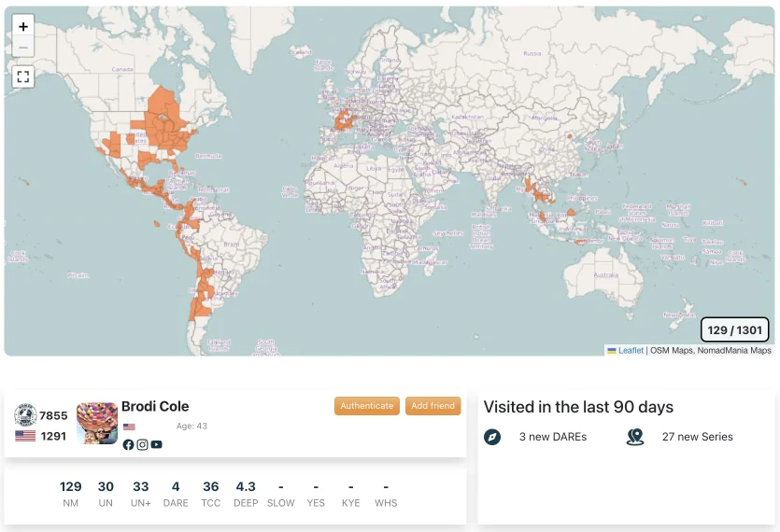This screenshot has width=780, height=532.
Task: Select the NM stat showing 129
Action: [71, 493]
